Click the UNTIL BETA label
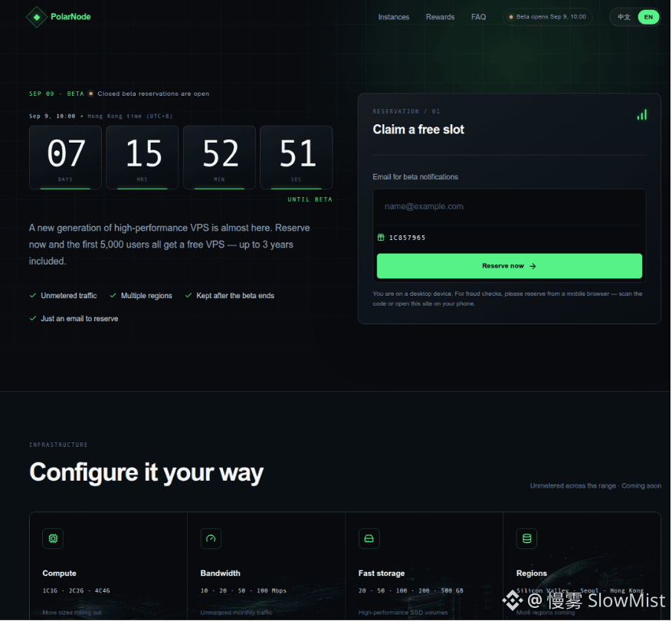 click(310, 199)
